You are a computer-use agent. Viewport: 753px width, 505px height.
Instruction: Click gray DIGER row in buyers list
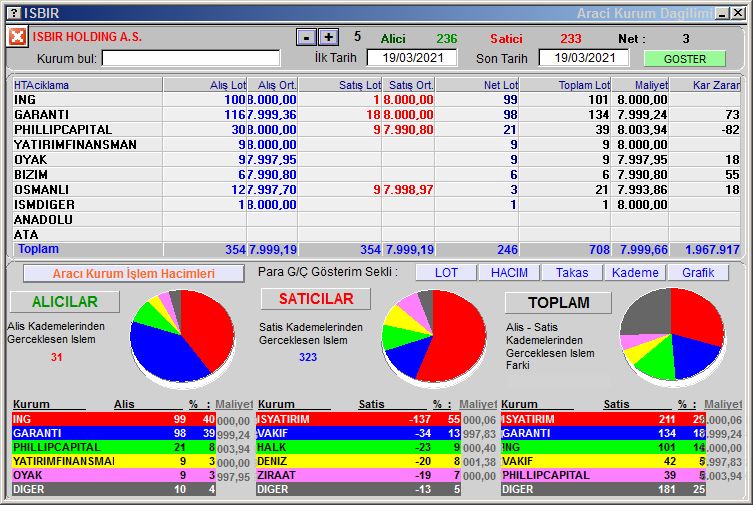pos(114,489)
